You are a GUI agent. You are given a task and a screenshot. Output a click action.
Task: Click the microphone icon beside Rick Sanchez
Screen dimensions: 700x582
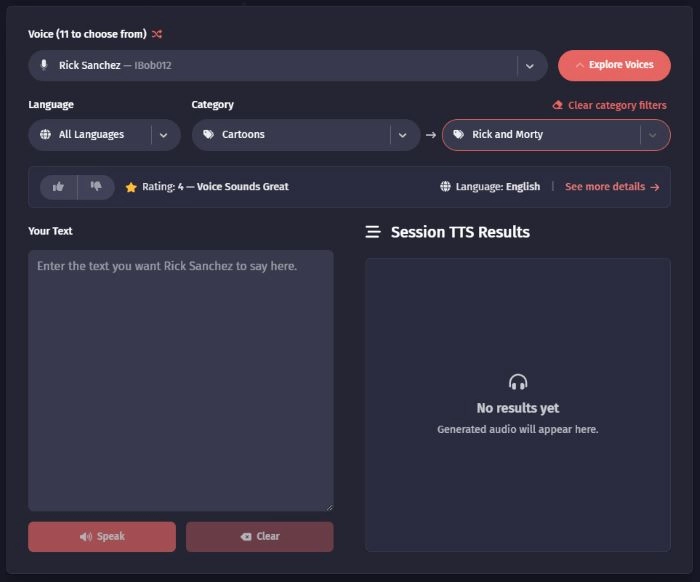point(44,65)
